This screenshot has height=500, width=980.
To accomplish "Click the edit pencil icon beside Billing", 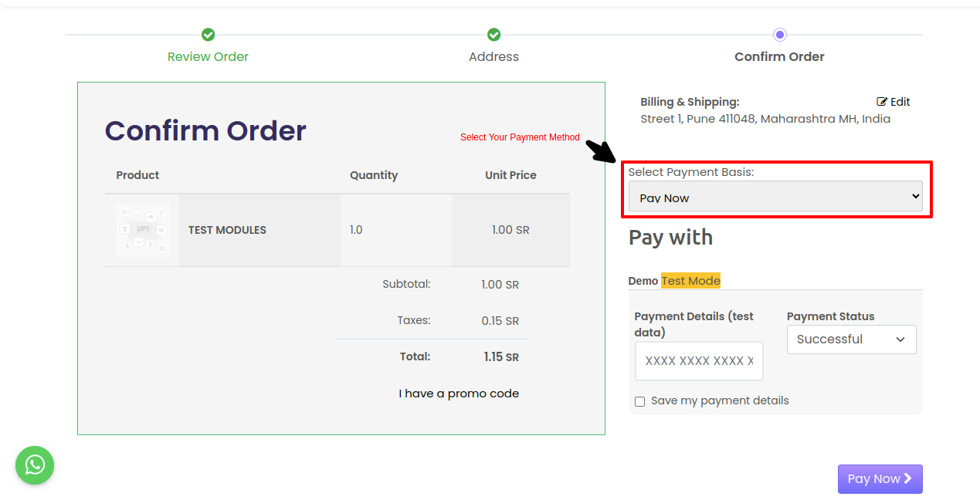I will click(882, 102).
